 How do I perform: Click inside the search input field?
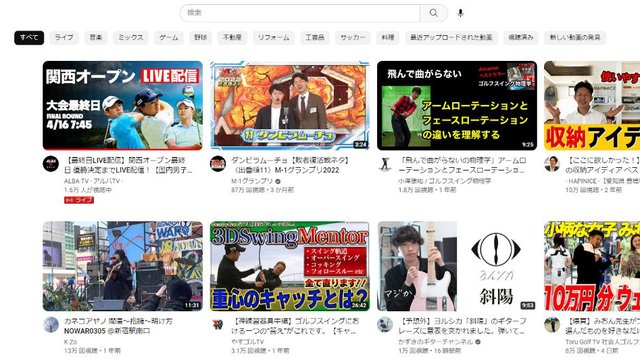click(x=300, y=13)
